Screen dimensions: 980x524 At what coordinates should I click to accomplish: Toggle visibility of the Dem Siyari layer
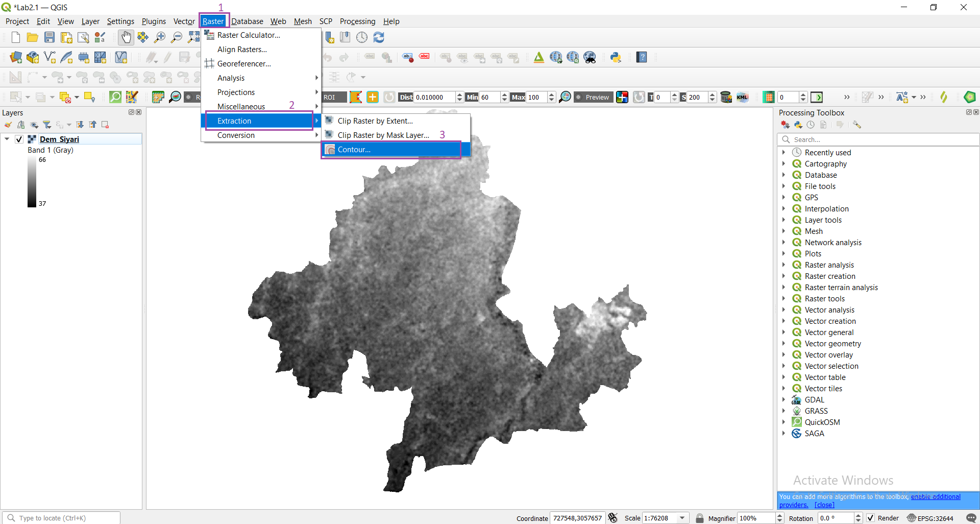19,139
